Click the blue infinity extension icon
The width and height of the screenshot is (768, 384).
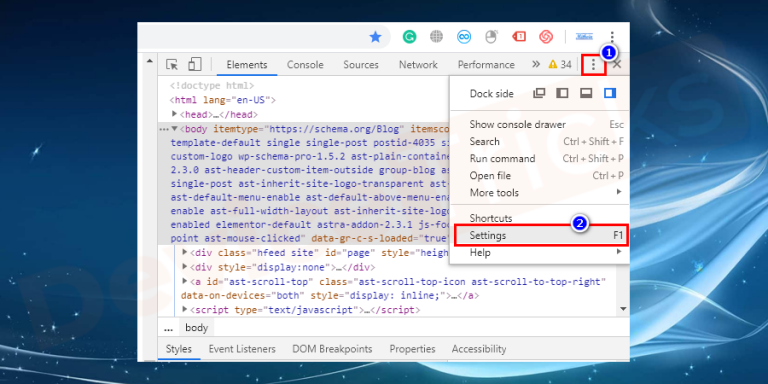click(x=464, y=36)
